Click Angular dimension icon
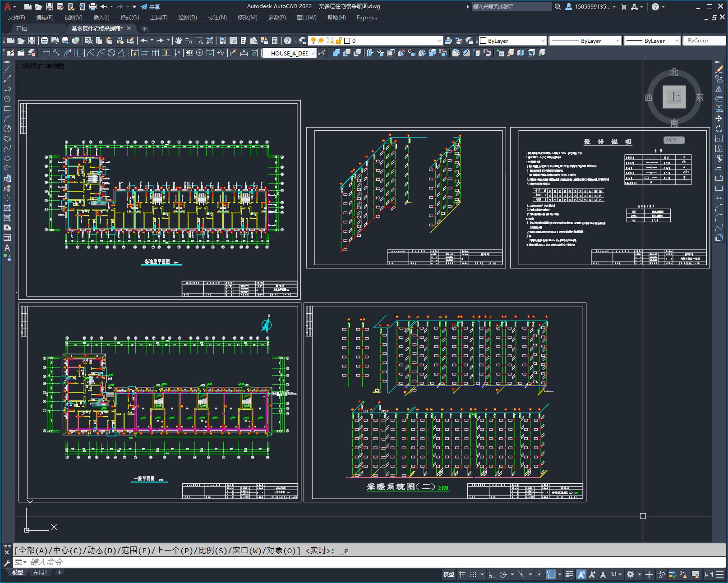The width and height of the screenshot is (728, 583). click(x=122, y=53)
